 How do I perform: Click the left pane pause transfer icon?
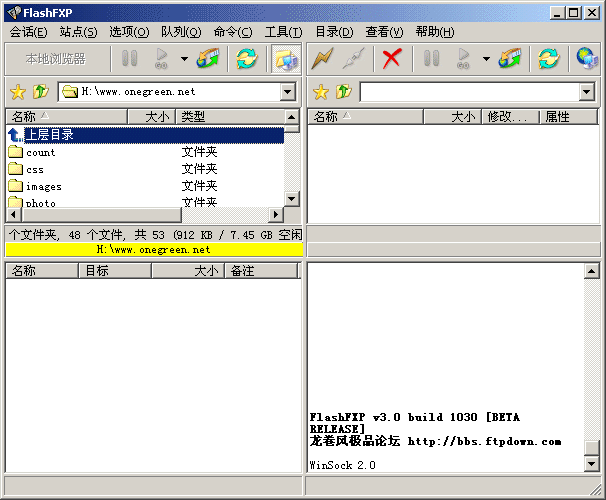coord(129,59)
